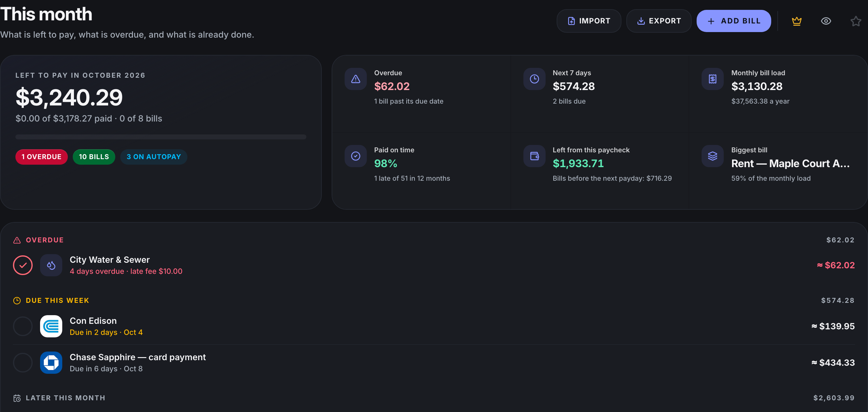Click the clock icon beside DUE THIS WEEK

tap(17, 300)
